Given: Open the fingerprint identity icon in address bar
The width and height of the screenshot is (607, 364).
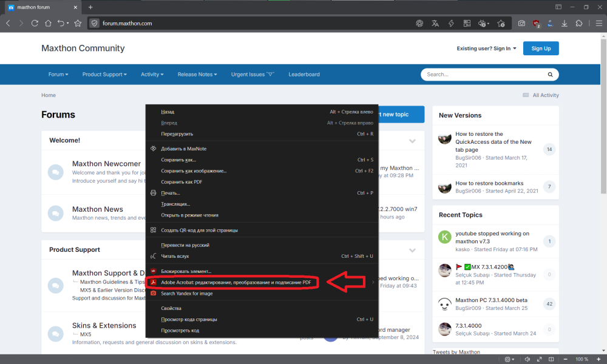Looking at the screenshot, I should pos(419,23).
